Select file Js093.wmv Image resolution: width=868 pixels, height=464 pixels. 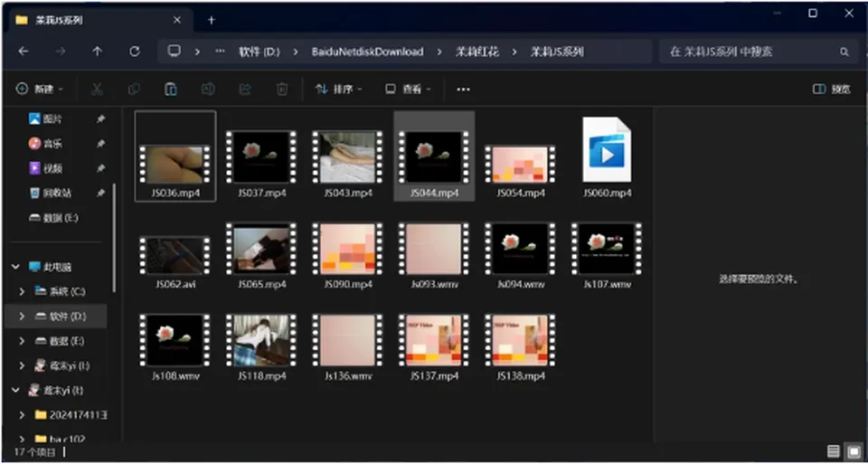point(434,255)
